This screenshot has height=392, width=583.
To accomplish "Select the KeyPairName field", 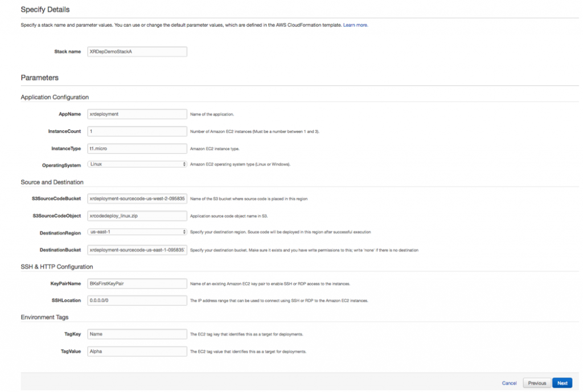I will (x=137, y=283).
